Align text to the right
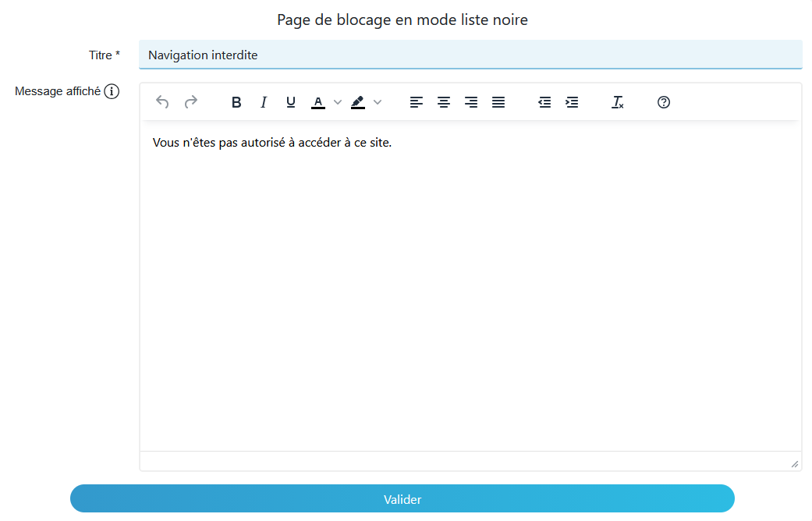The height and width of the screenshot is (521, 812). click(x=471, y=102)
